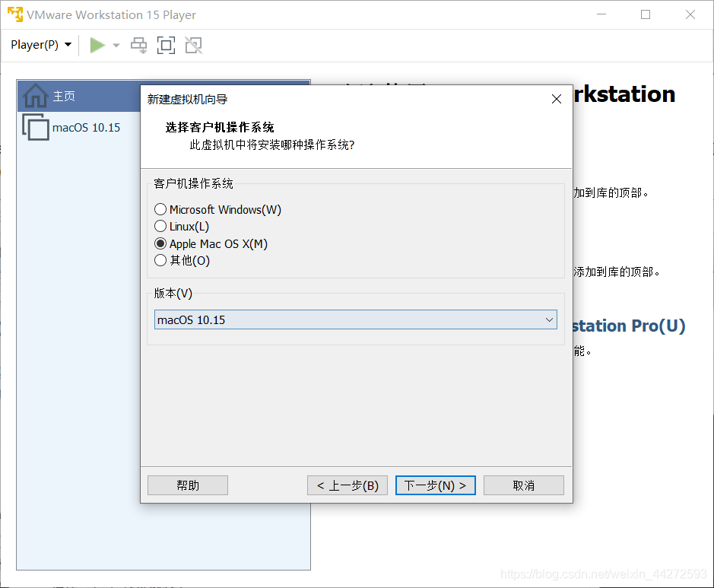Click the Send Ctrl+Alt+Del toolbar icon
The height and width of the screenshot is (588, 714).
(x=138, y=45)
